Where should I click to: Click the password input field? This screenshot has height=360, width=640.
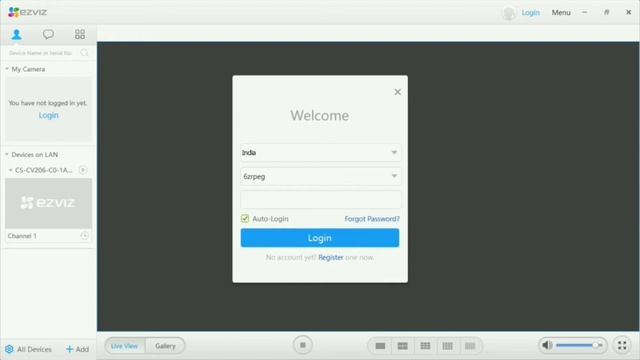point(320,200)
